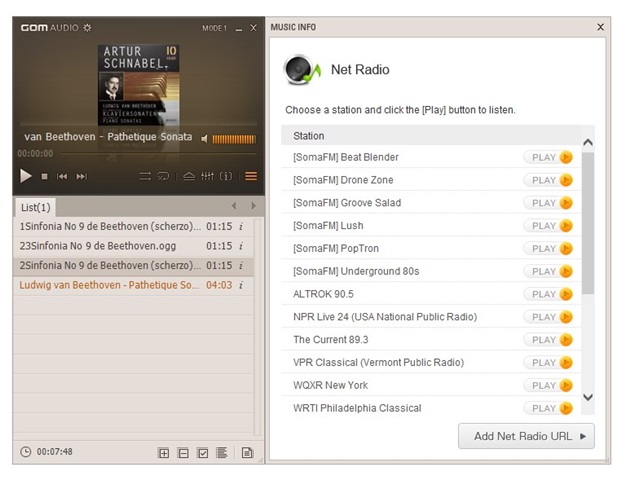The height and width of the screenshot is (484, 625).
Task: Open GOM Audio settings gear
Action: 87,28
